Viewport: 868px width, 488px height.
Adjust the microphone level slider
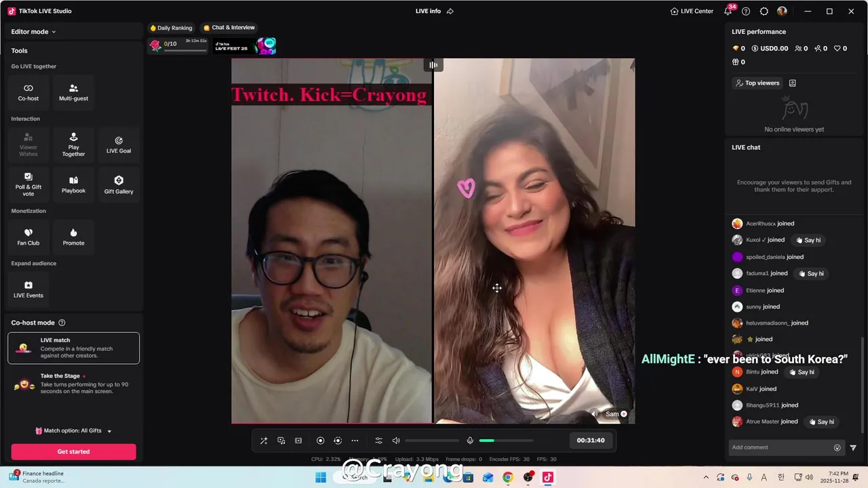click(x=506, y=441)
